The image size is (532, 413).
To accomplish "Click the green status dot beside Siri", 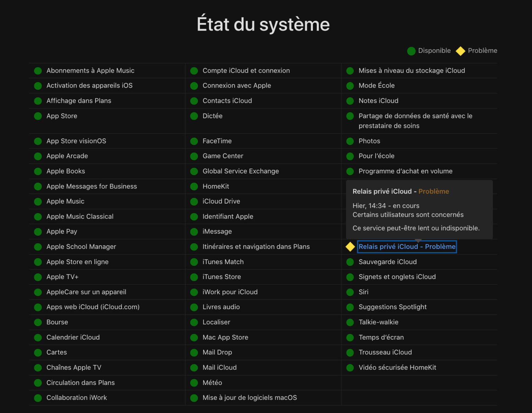I will [350, 292].
